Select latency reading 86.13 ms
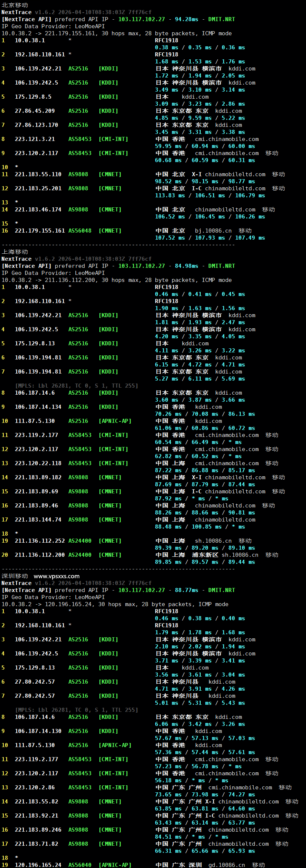 point(241,414)
